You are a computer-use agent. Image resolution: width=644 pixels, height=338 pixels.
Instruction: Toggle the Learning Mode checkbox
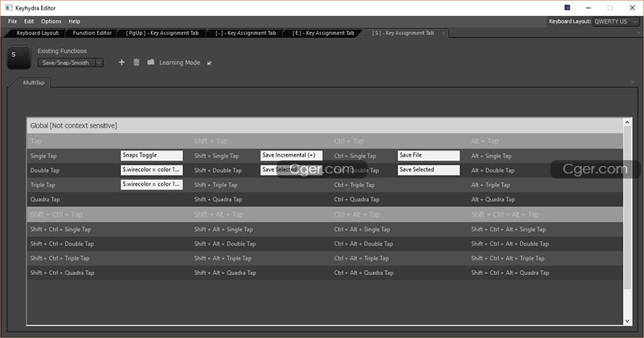(209, 63)
